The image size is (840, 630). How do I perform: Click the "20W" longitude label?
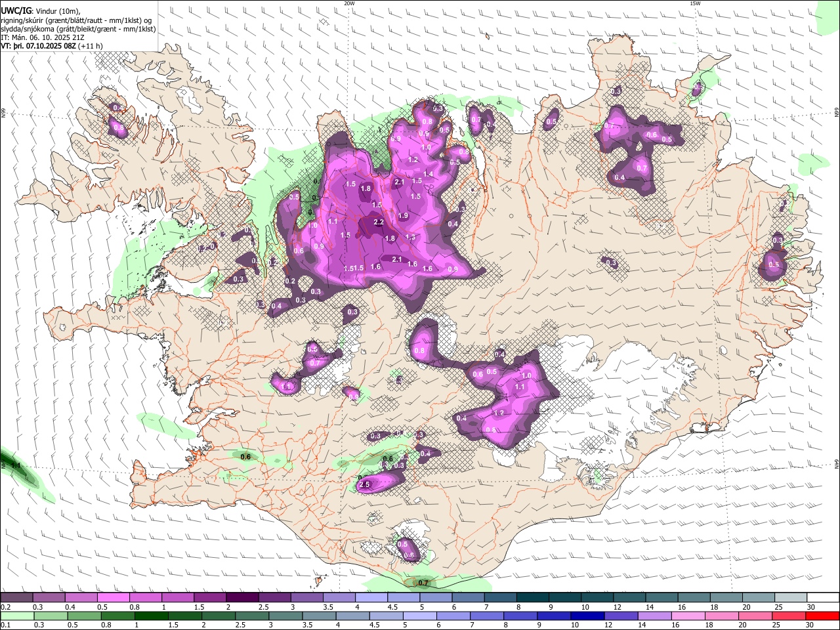tap(349, 3)
